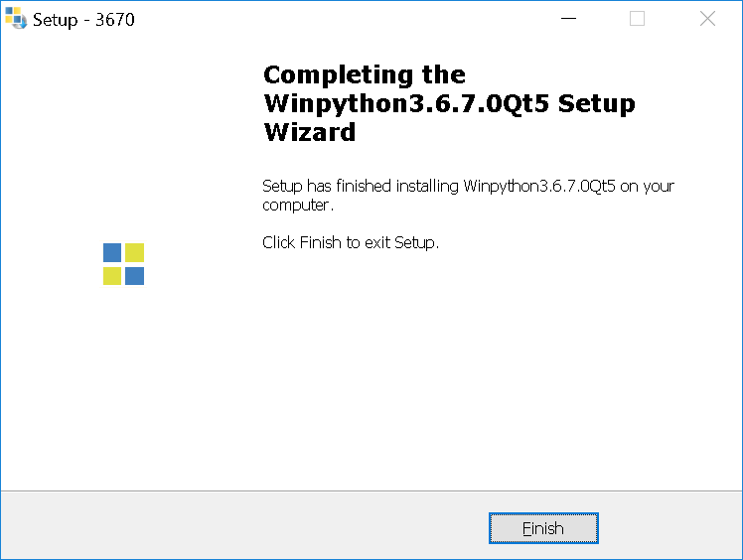The width and height of the screenshot is (743, 560).
Task: Click the empty white area below the logo
Action: point(124,388)
